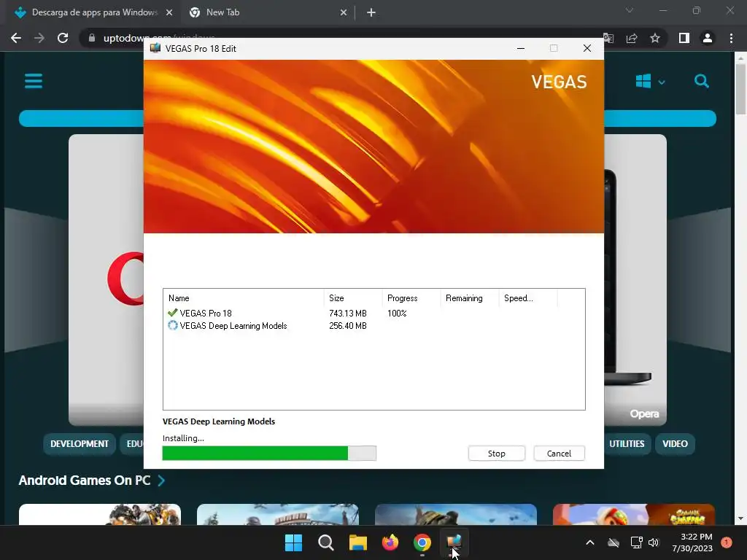Open Chrome three-dot menu

tap(731, 38)
